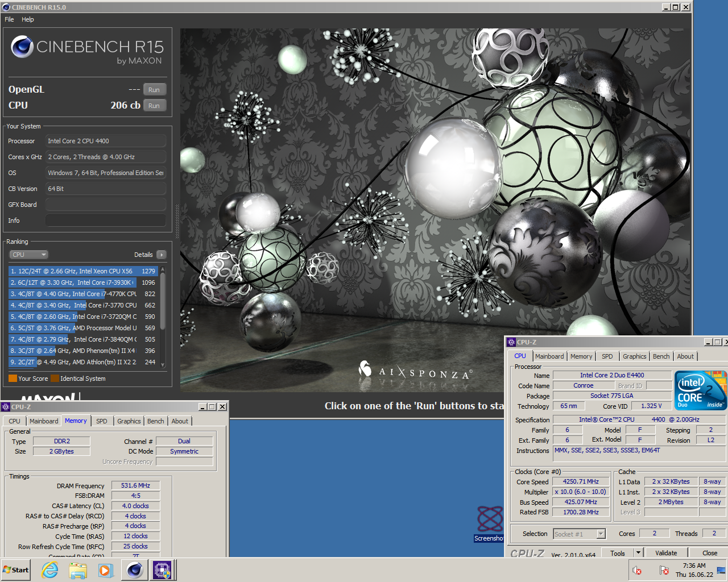Open Mainboard tab in CPU-Z Memory window
The image size is (728, 582).
44,421
